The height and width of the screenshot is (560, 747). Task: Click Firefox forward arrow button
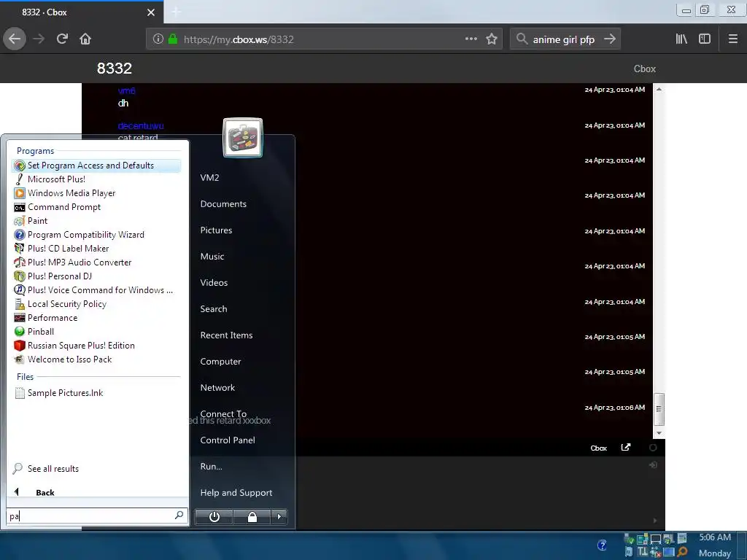click(39, 39)
